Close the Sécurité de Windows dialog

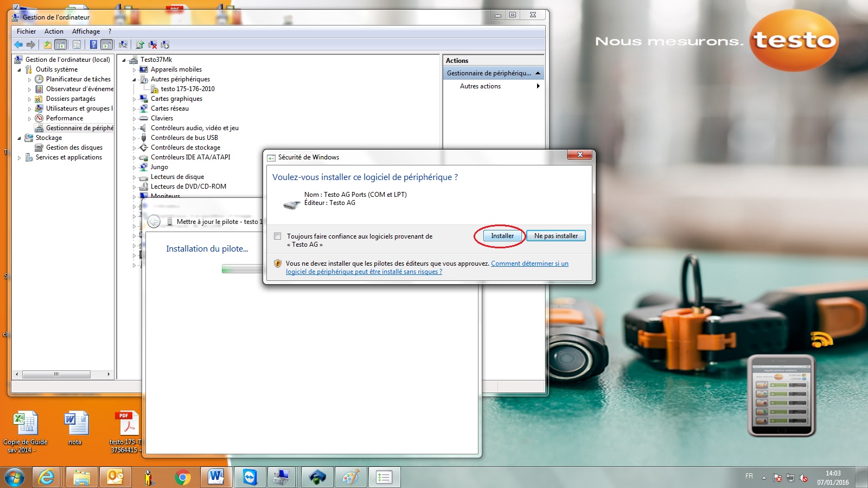[x=580, y=155]
